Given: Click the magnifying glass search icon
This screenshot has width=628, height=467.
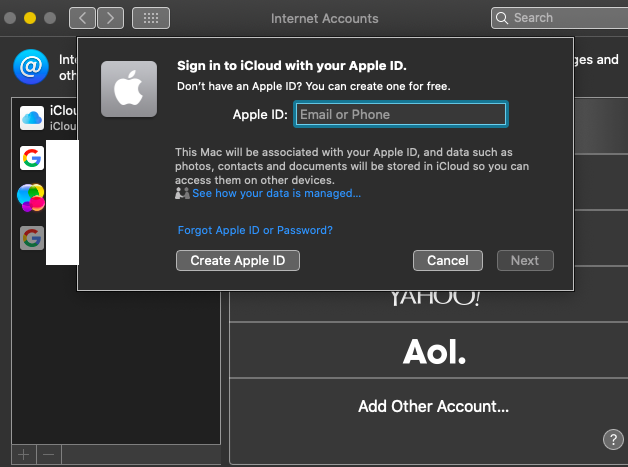Looking at the screenshot, I should tap(502, 18).
